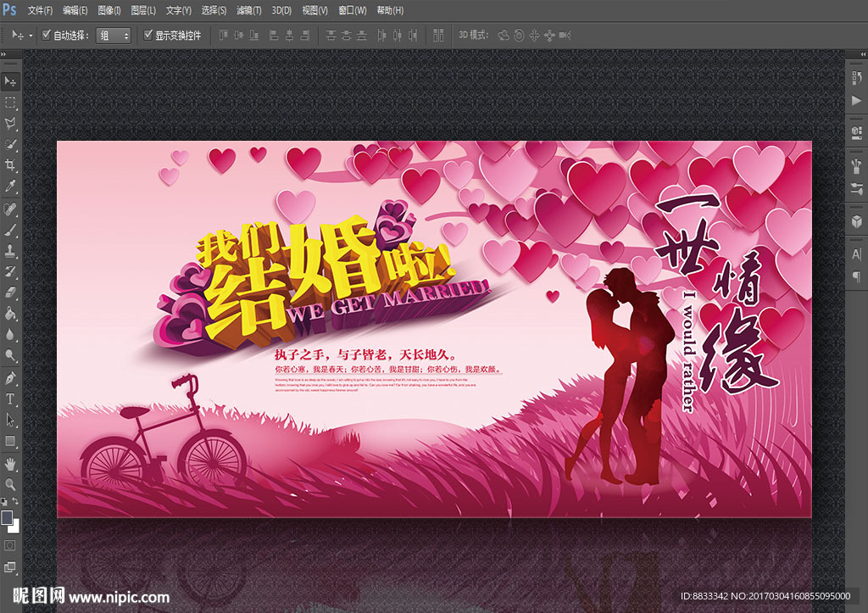Toggle the 显示变换控件 checkbox

click(x=147, y=35)
